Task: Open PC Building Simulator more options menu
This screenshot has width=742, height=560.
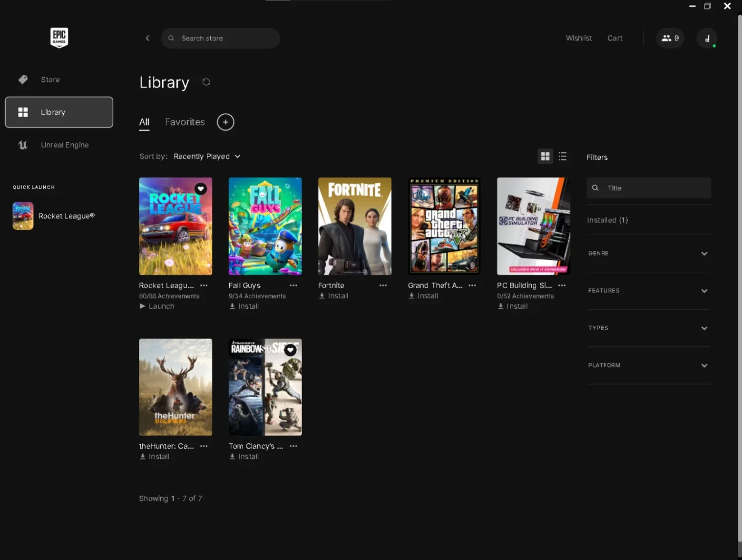Action: coord(562,285)
